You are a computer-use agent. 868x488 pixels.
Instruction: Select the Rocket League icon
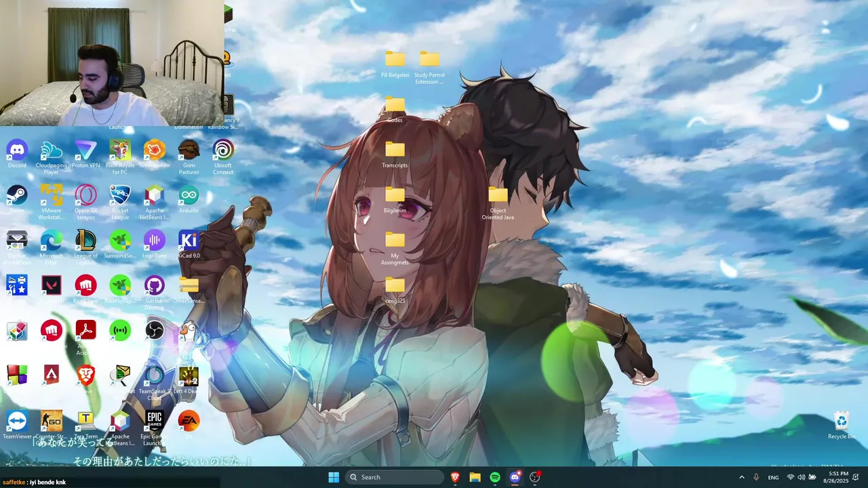pos(120,203)
